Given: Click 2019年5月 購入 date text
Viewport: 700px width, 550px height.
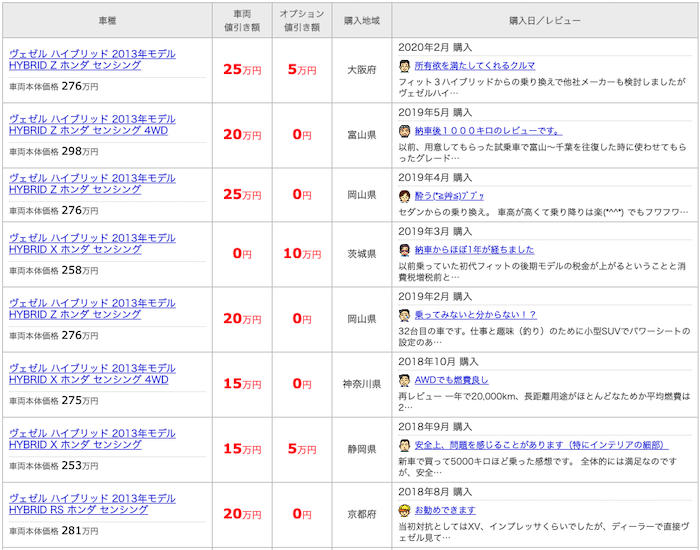Looking at the screenshot, I should (x=435, y=112).
